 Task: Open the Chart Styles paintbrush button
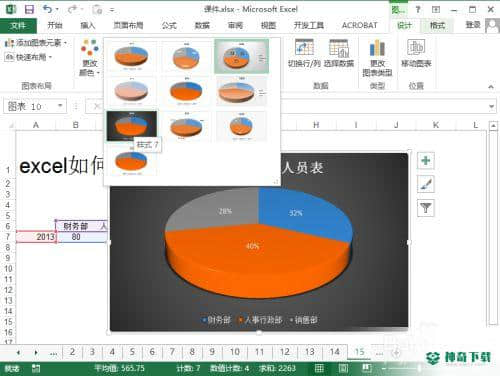tap(426, 184)
